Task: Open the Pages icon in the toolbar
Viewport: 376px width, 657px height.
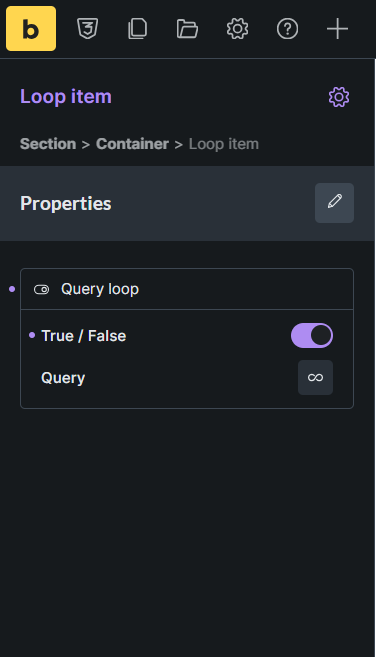Action: tap(137, 29)
